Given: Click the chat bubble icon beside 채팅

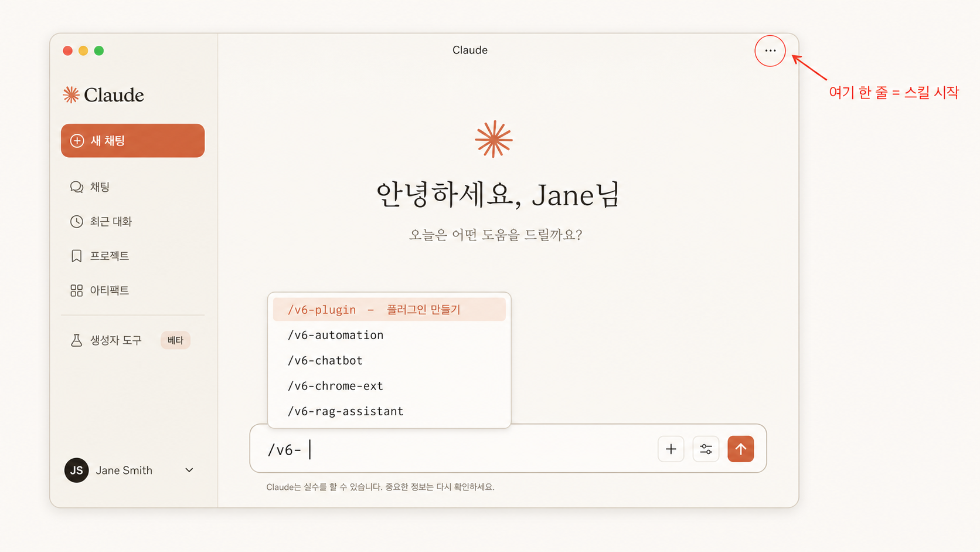Looking at the screenshot, I should (77, 187).
